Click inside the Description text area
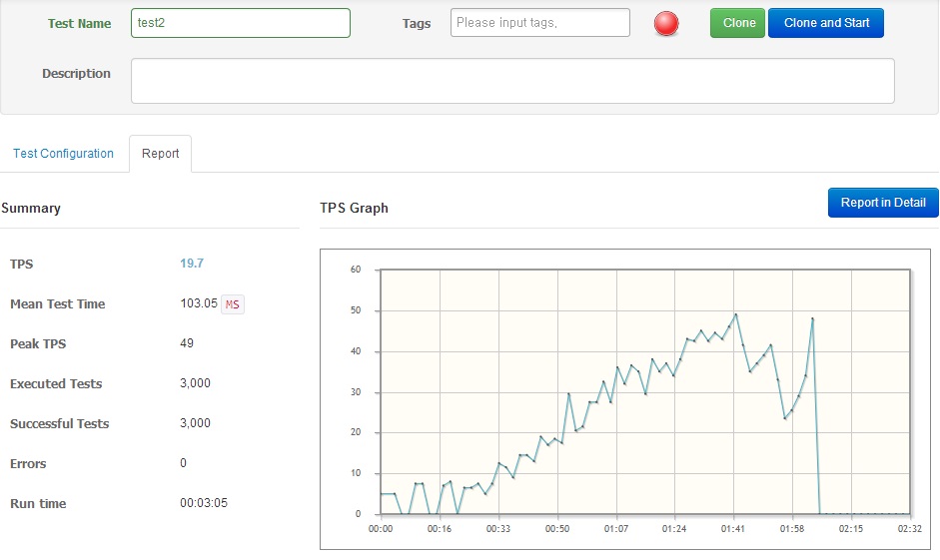Viewport: 940px width, 560px height. coord(511,81)
